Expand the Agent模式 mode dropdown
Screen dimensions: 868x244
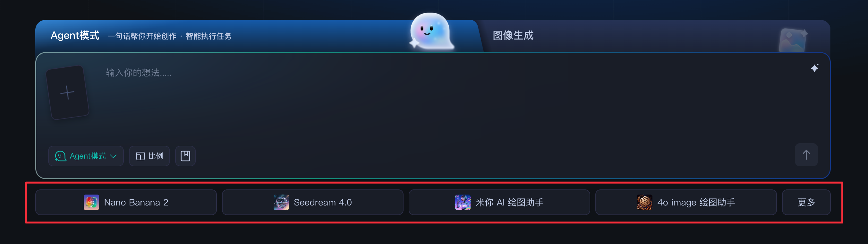coord(86,156)
